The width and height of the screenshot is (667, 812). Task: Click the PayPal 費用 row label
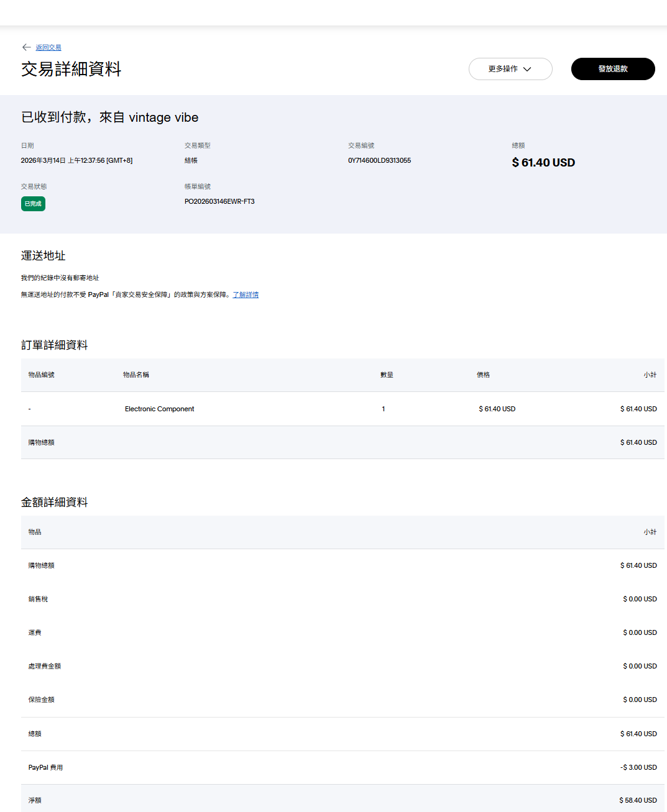pyautogui.click(x=45, y=767)
